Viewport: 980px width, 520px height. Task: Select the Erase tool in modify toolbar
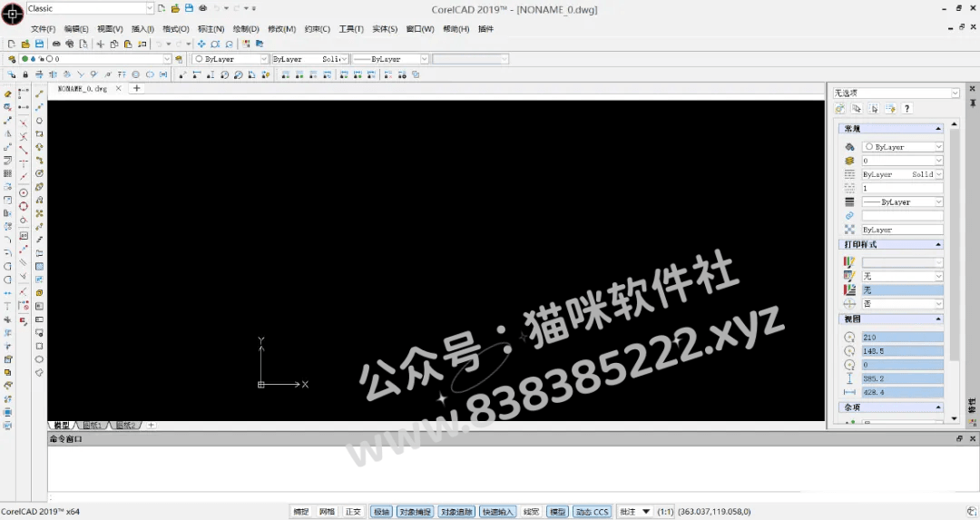tap(7, 93)
